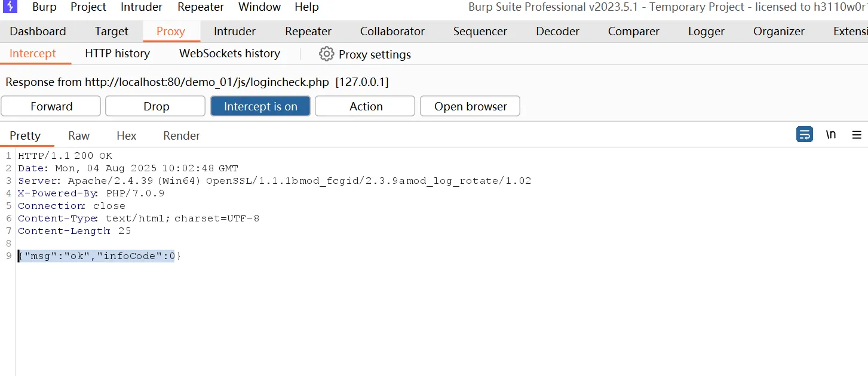Click the Proxy settings gear icon
Screen dimensions: 868x376
[326, 54]
